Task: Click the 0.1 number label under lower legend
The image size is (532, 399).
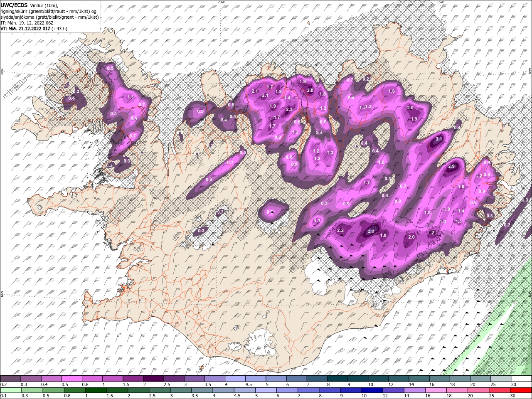Action: pos(3,396)
